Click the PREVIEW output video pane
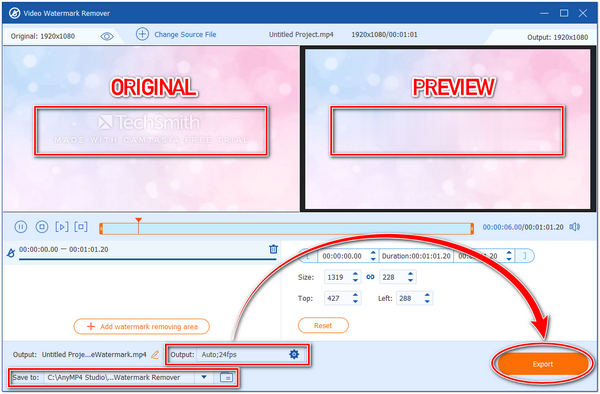This screenshot has width=600, height=394. [x=448, y=129]
